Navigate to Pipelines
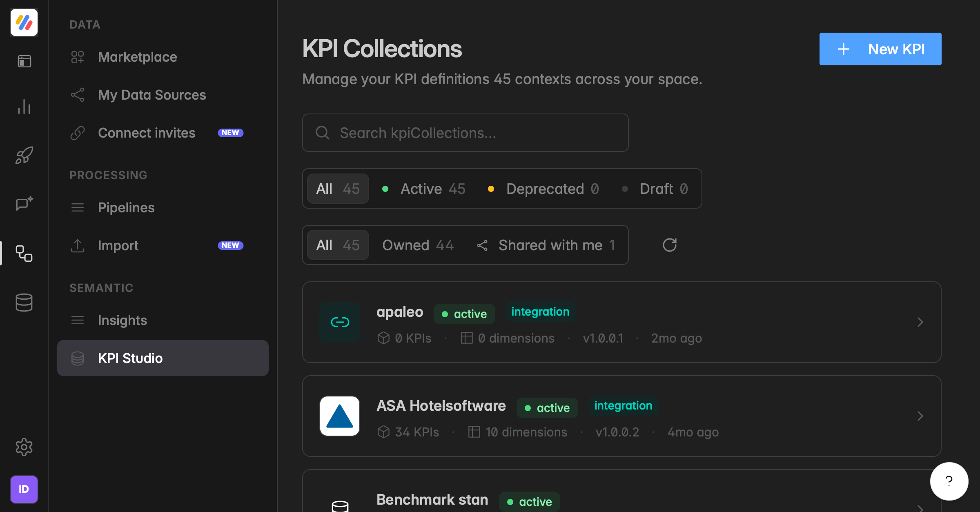The height and width of the screenshot is (512, 980). [x=163, y=208]
